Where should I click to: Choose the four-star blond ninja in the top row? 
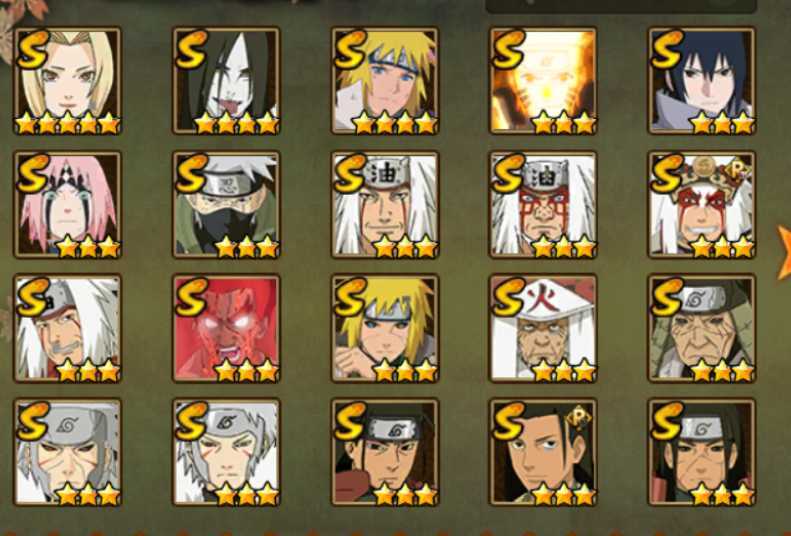tap(385, 81)
